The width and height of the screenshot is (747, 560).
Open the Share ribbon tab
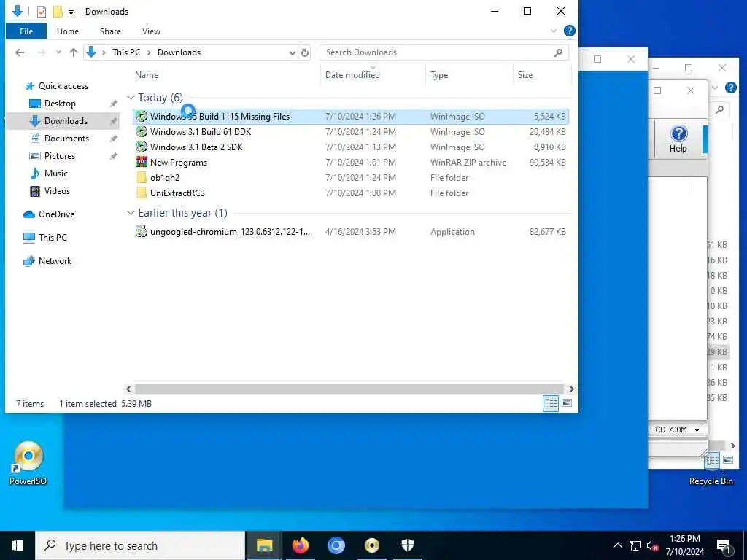click(110, 31)
